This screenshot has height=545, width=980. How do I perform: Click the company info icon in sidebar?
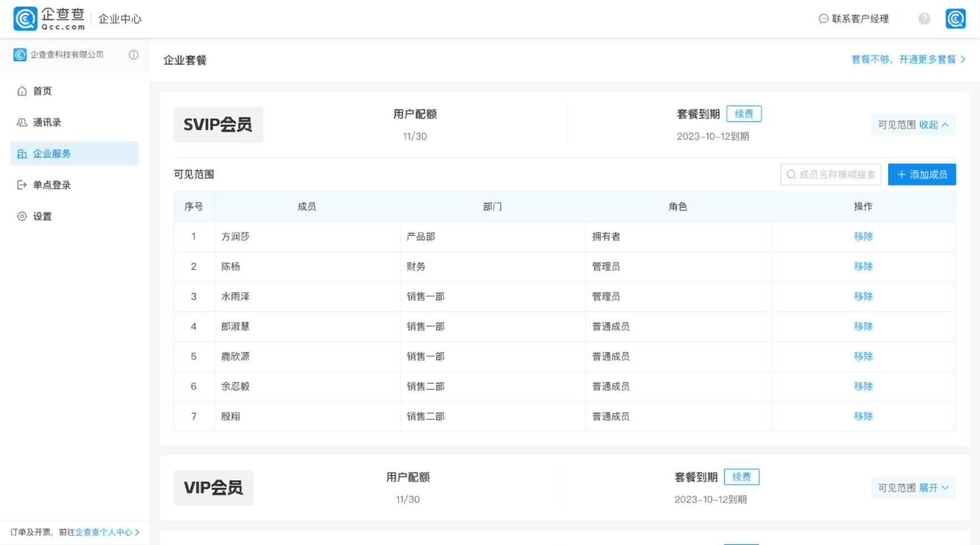coord(133,55)
